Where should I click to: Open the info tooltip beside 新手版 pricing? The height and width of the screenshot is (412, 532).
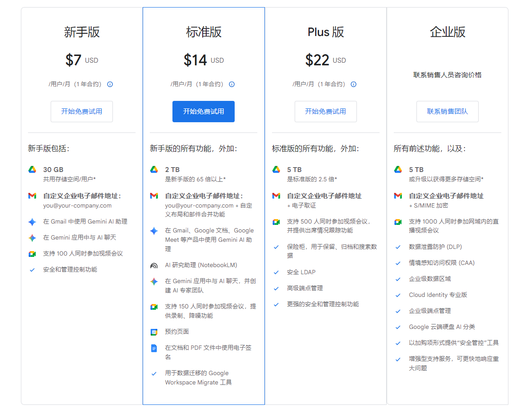pos(110,84)
